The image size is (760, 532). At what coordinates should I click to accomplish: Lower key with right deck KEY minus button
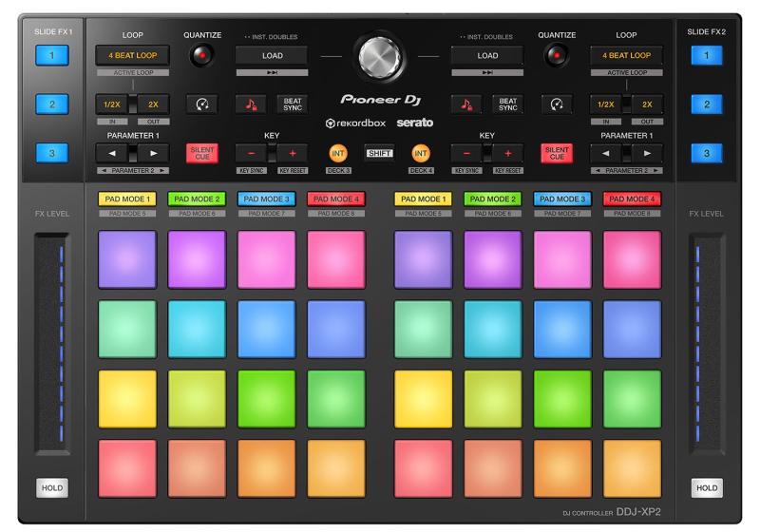466,153
